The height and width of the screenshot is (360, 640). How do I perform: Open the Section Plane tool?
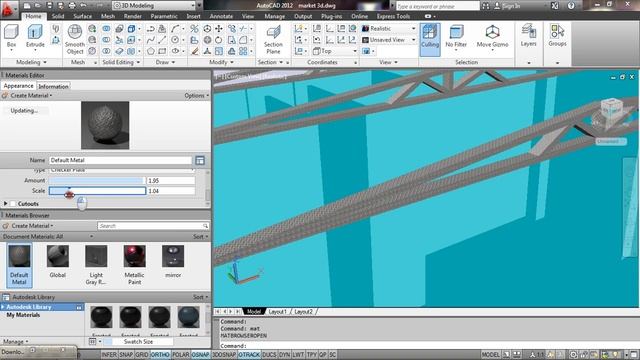point(273,39)
